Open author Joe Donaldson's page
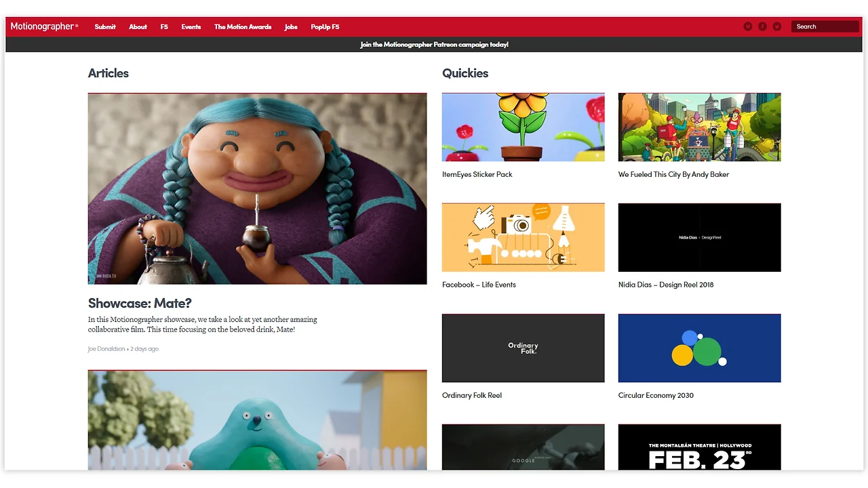The width and height of the screenshot is (868, 488). [106, 349]
